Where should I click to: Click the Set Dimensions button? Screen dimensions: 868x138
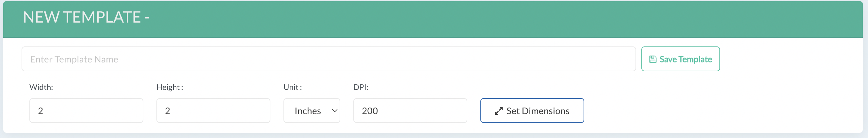(x=532, y=111)
